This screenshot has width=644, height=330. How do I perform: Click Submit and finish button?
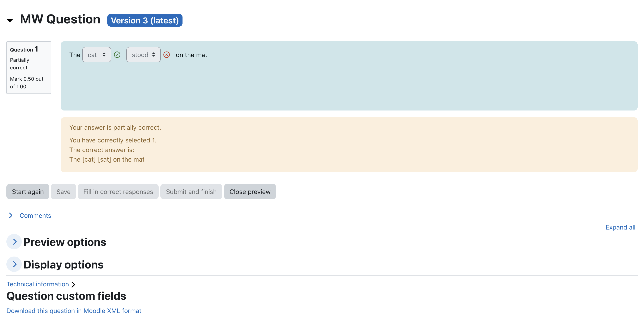click(x=191, y=192)
